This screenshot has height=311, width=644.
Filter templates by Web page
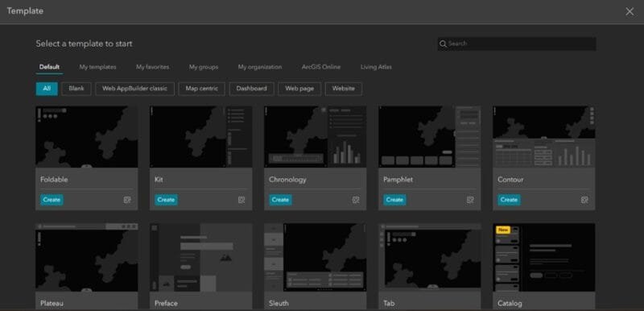(299, 89)
